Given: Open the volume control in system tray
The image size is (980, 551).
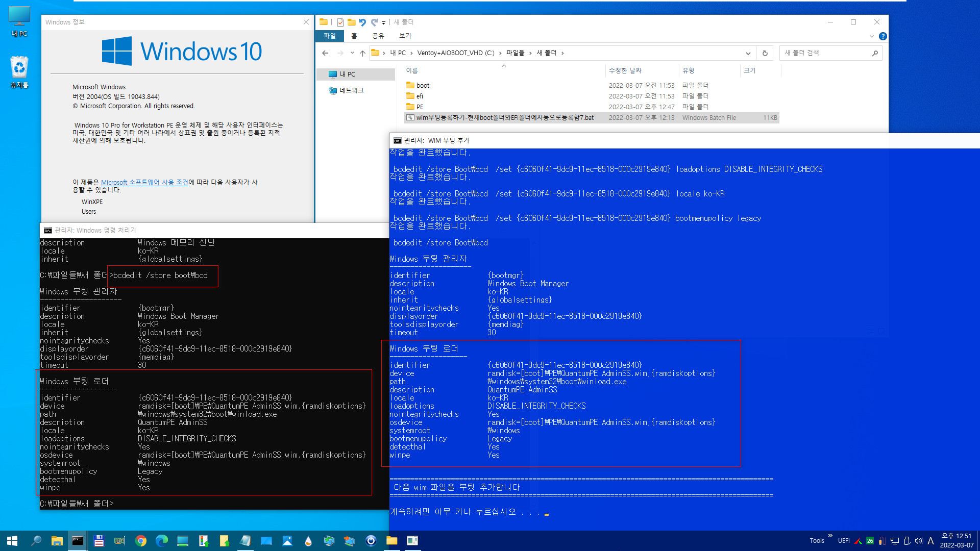Looking at the screenshot, I should coord(919,541).
